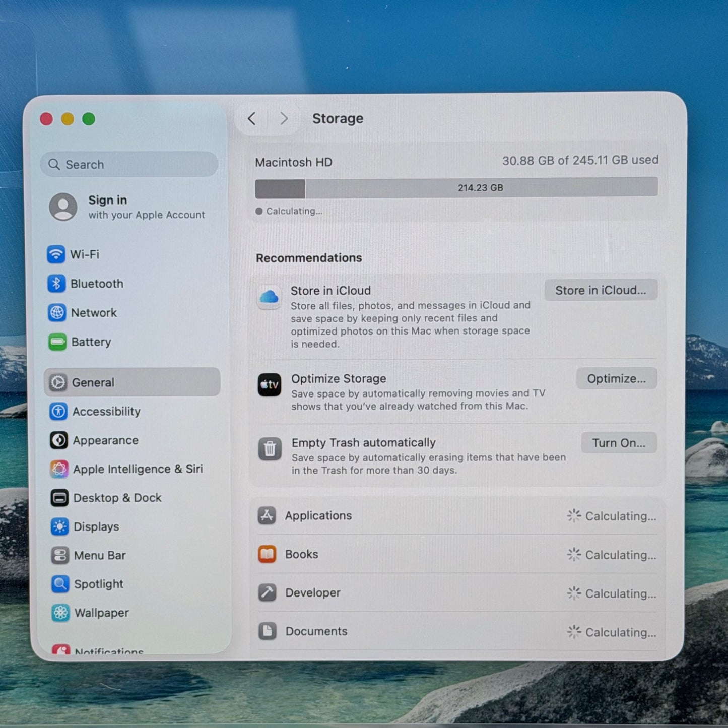Open the Applications storage row
728x728 pixels.
click(x=456, y=516)
